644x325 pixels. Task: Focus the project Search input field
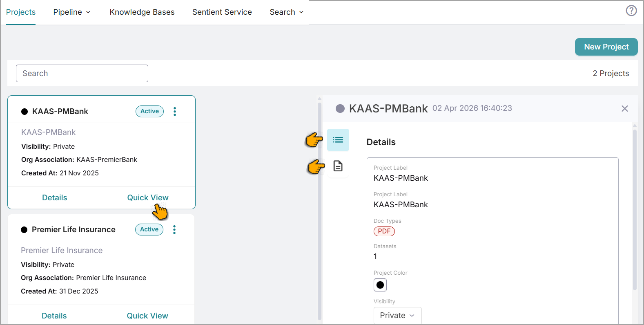click(x=82, y=74)
